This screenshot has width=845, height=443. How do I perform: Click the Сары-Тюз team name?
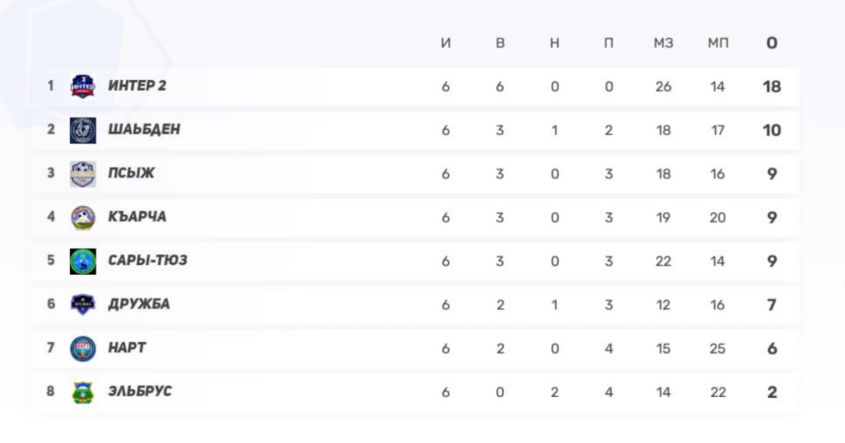(x=147, y=261)
